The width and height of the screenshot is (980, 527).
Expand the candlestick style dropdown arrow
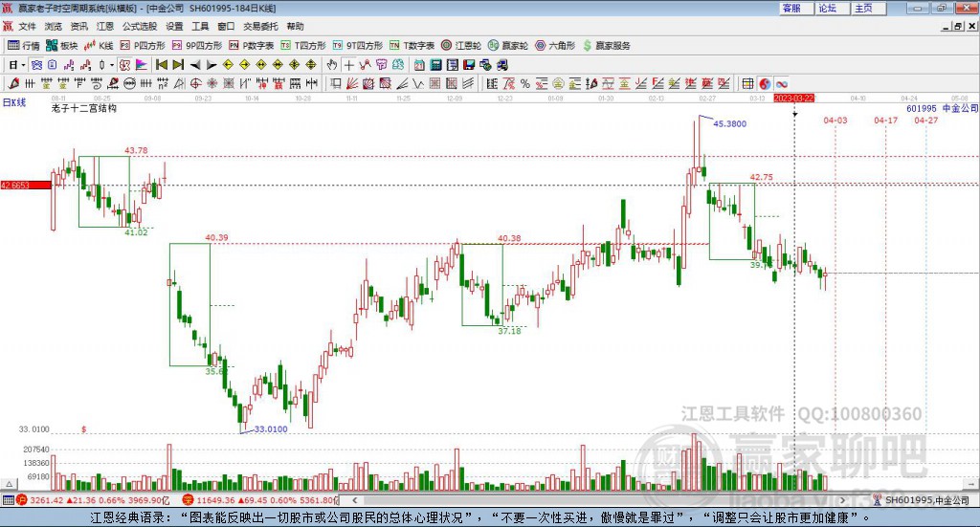click(112, 65)
